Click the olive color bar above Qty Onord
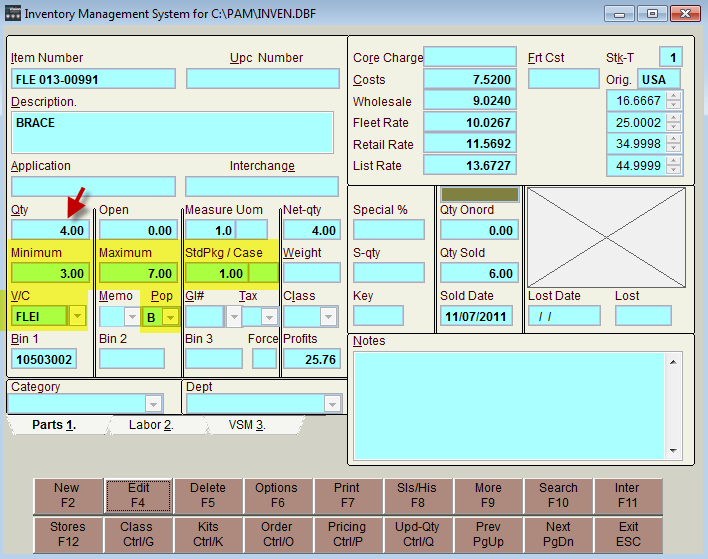The image size is (708, 559). (x=480, y=195)
